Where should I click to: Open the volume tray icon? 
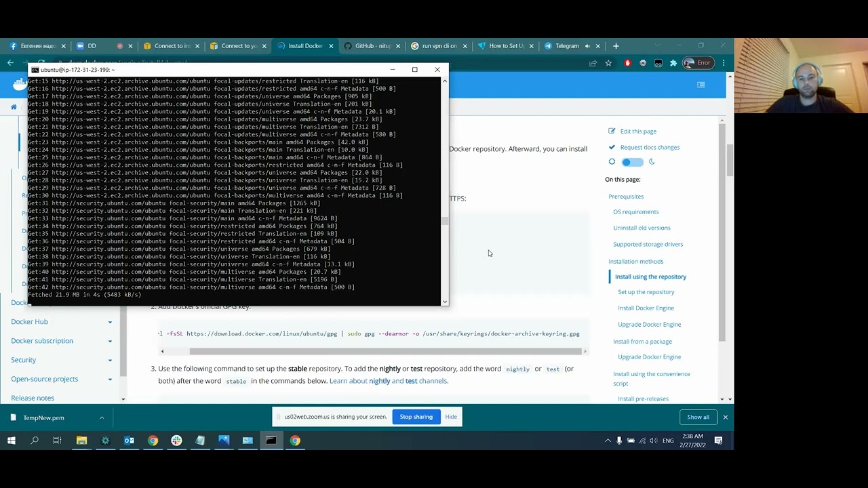tap(654, 441)
